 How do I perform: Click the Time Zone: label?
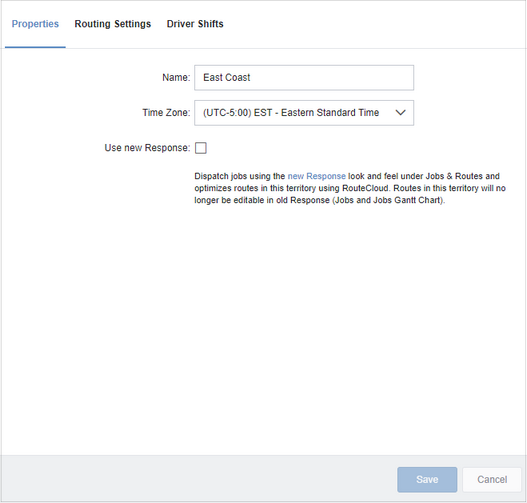tap(166, 113)
